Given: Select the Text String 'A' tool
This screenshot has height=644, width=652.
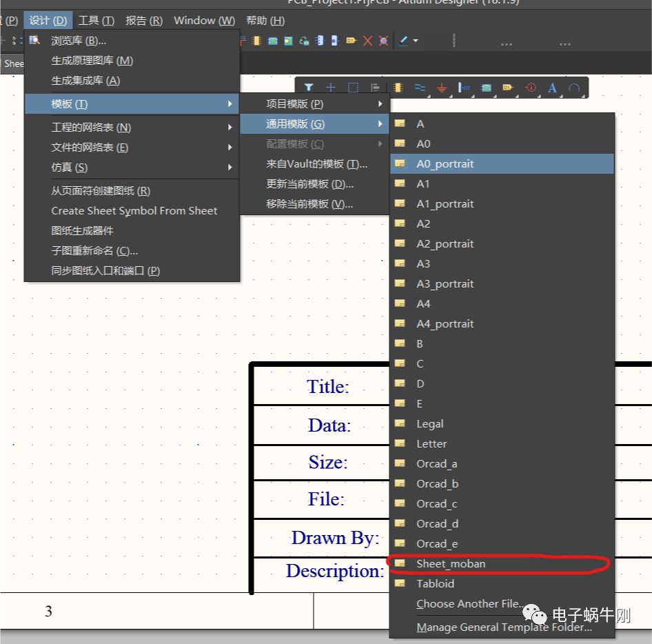Looking at the screenshot, I should (552, 88).
